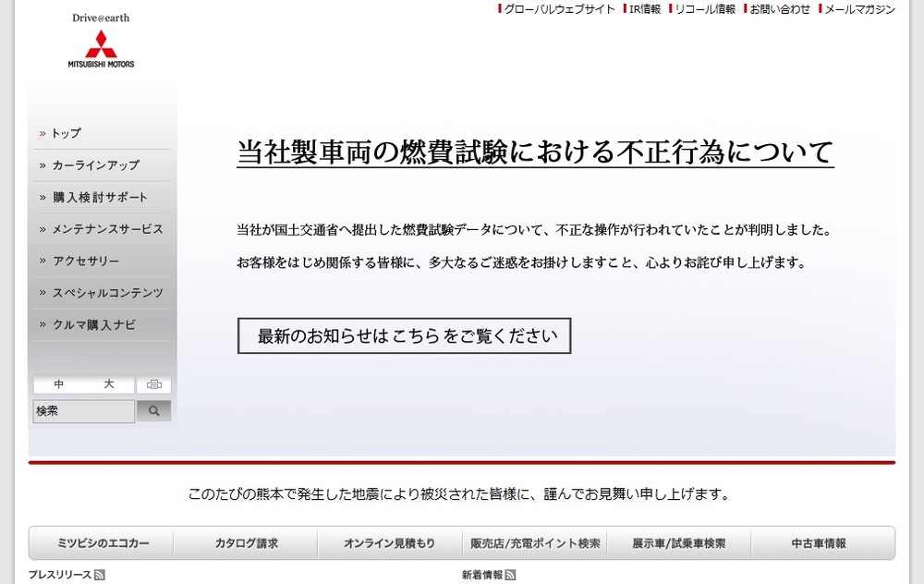924x584 pixels.
Task: Toggle large font size 大
Action: click(108, 385)
